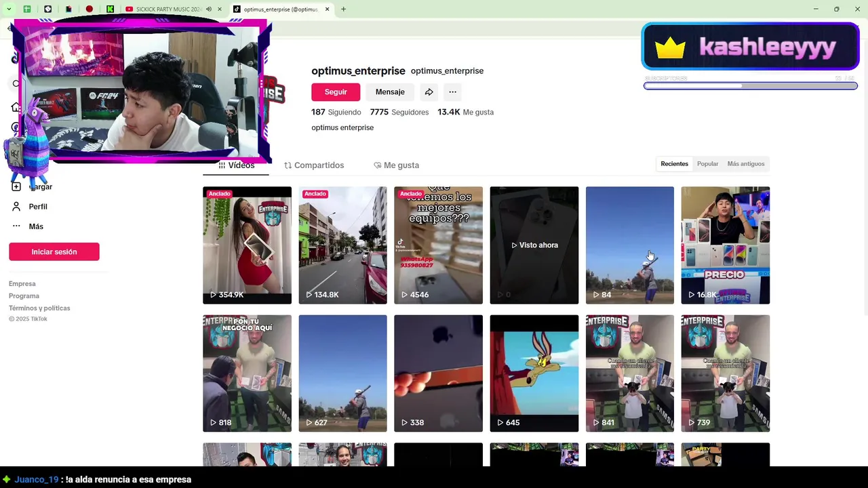Click the Mensaje button
This screenshot has width=868, height=488.
pyautogui.click(x=390, y=92)
